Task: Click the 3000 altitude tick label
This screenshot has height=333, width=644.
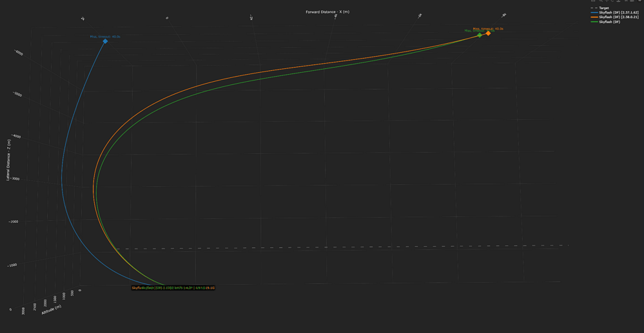Action: pyautogui.click(x=24, y=312)
